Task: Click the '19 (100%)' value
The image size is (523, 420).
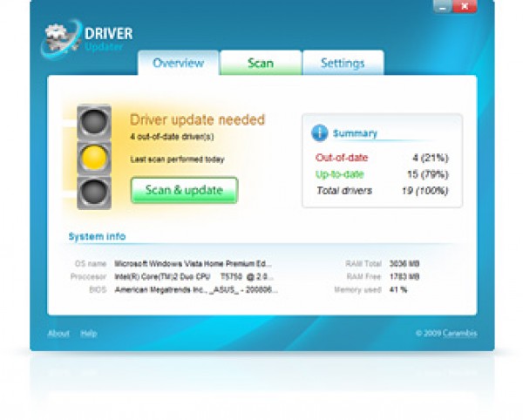Action: [425, 191]
